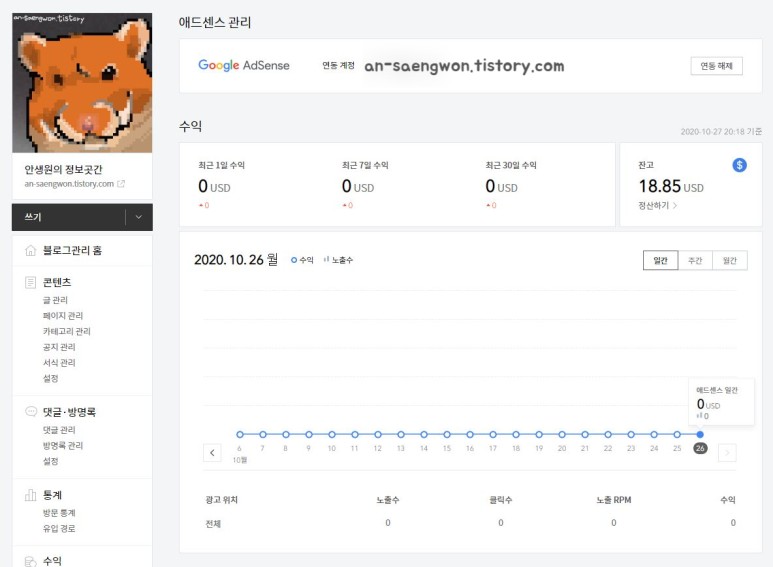Click the 노출 RPM column header
The height and width of the screenshot is (567, 773).
(x=613, y=500)
